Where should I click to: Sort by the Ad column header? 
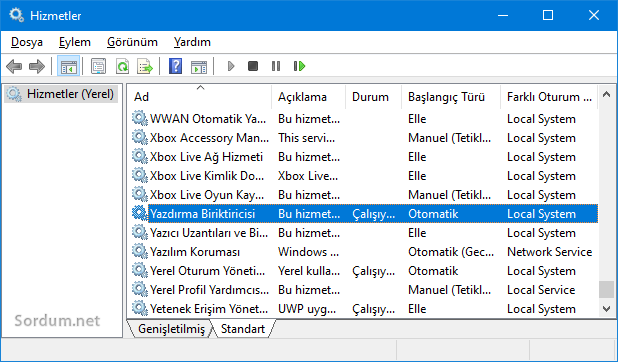(200, 97)
